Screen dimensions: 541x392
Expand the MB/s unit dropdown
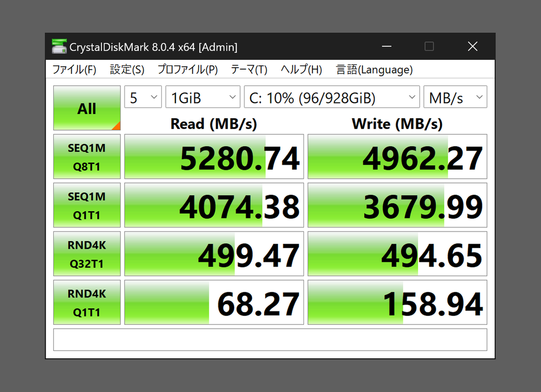tap(455, 97)
